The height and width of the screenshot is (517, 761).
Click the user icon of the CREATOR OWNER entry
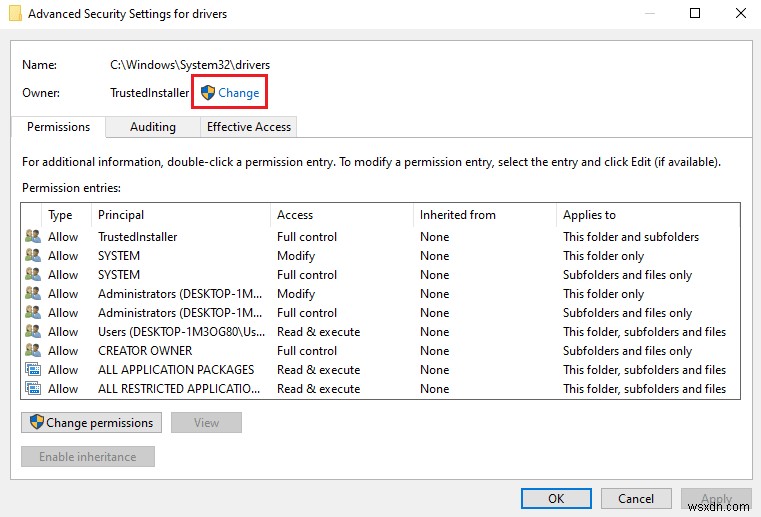pyautogui.click(x=33, y=350)
